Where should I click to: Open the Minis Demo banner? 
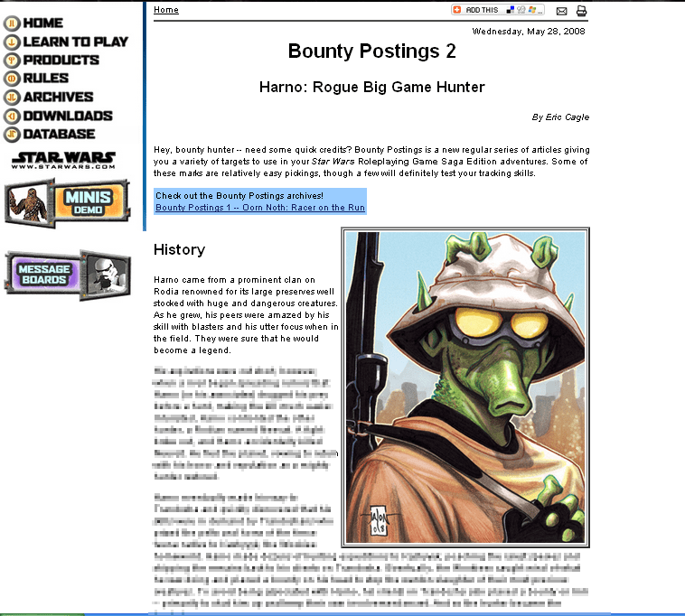click(67, 203)
